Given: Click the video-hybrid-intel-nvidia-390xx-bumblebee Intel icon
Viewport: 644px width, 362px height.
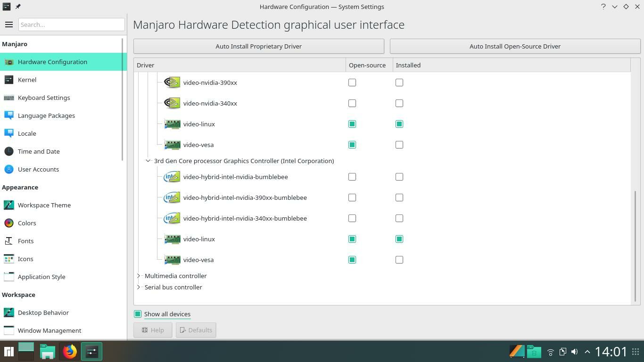Looking at the screenshot, I should coord(172,197).
